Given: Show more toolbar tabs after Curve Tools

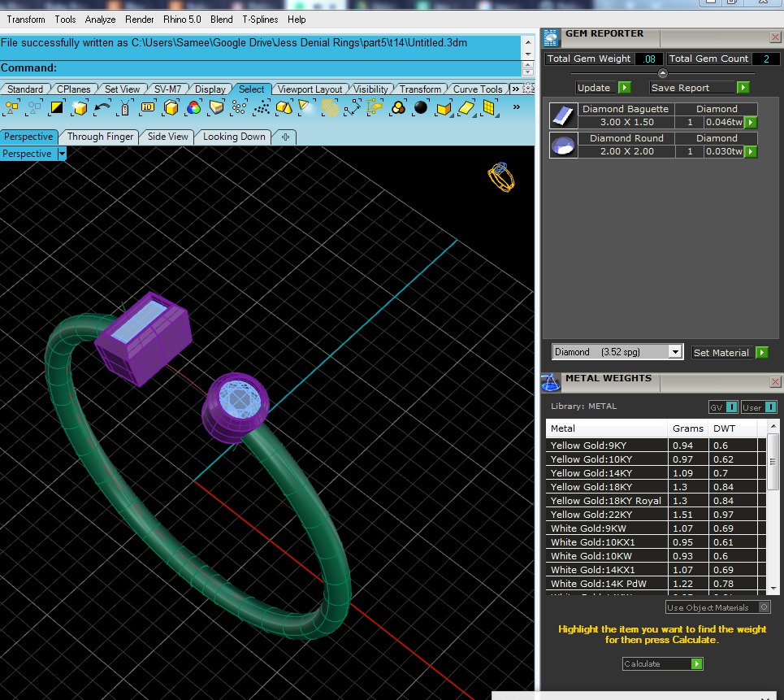Looking at the screenshot, I should pyautogui.click(x=515, y=89).
